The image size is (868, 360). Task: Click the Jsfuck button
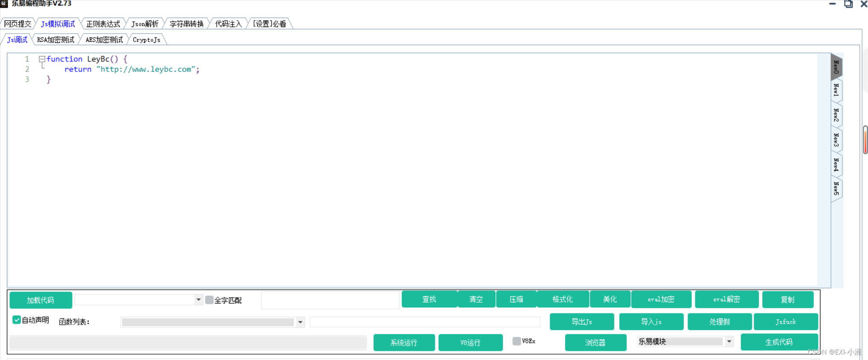coord(786,322)
